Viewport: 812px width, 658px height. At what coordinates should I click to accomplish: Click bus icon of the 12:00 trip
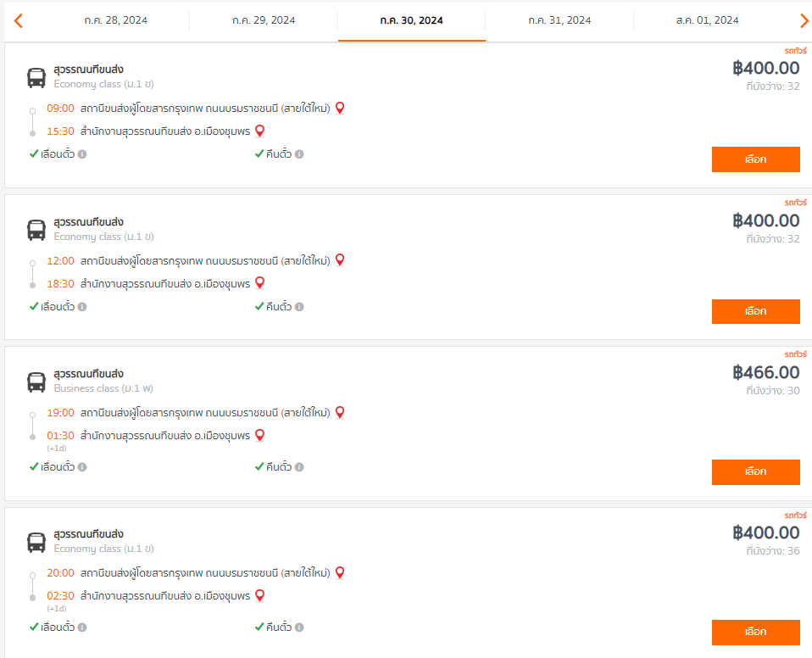(36, 230)
